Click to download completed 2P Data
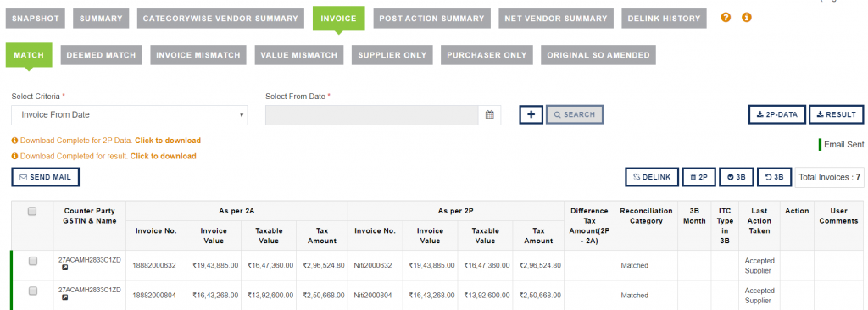 [x=168, y=141]
